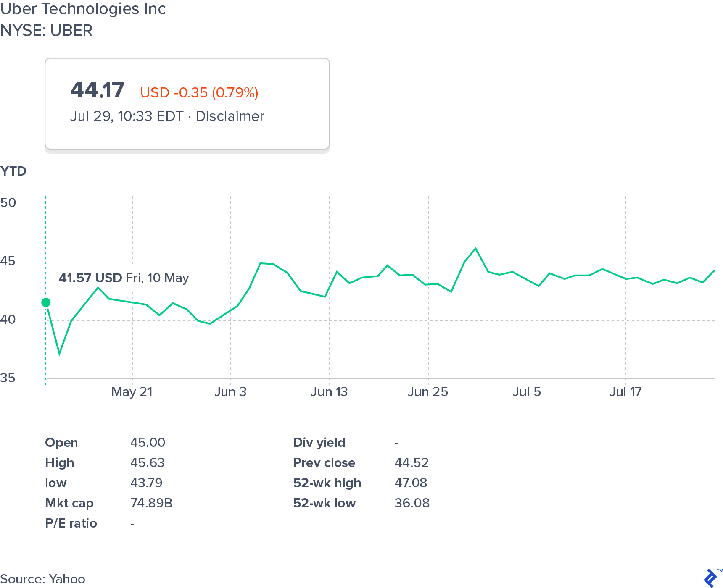Click the May 21 axis label
The height and width of the screenshot is (588, 723).
pos(132,392)
